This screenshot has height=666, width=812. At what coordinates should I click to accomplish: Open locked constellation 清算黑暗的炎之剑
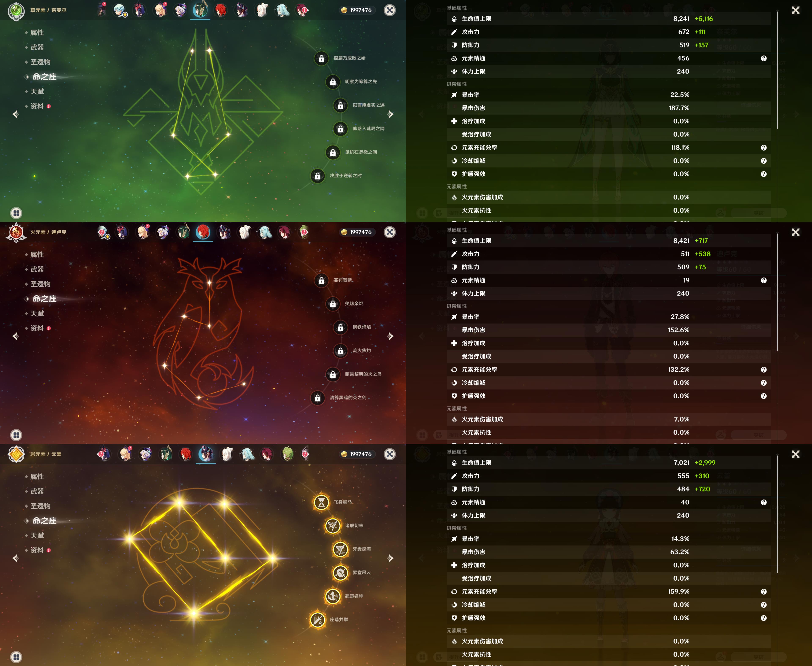[318, 398]
